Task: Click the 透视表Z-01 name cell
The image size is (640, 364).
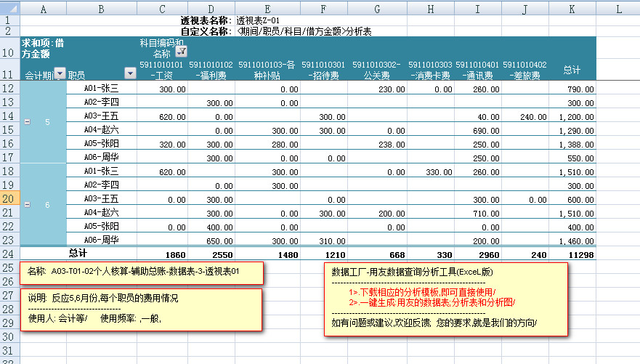Action: tap(258, 20)
